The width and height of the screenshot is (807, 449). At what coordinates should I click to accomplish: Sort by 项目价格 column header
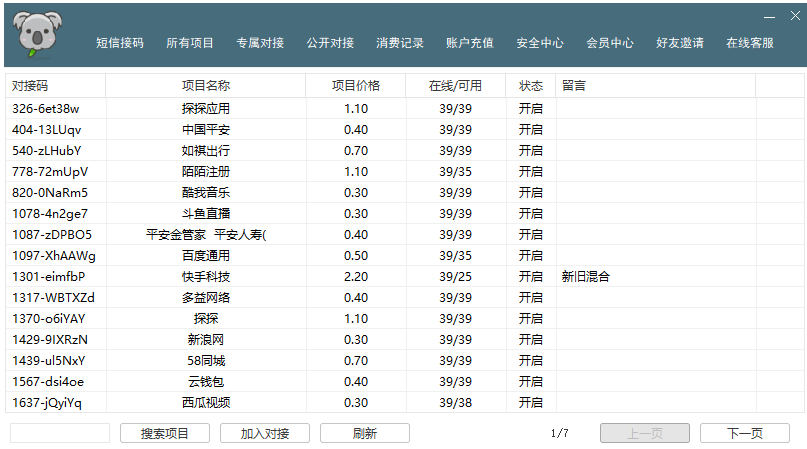[356, 85]
